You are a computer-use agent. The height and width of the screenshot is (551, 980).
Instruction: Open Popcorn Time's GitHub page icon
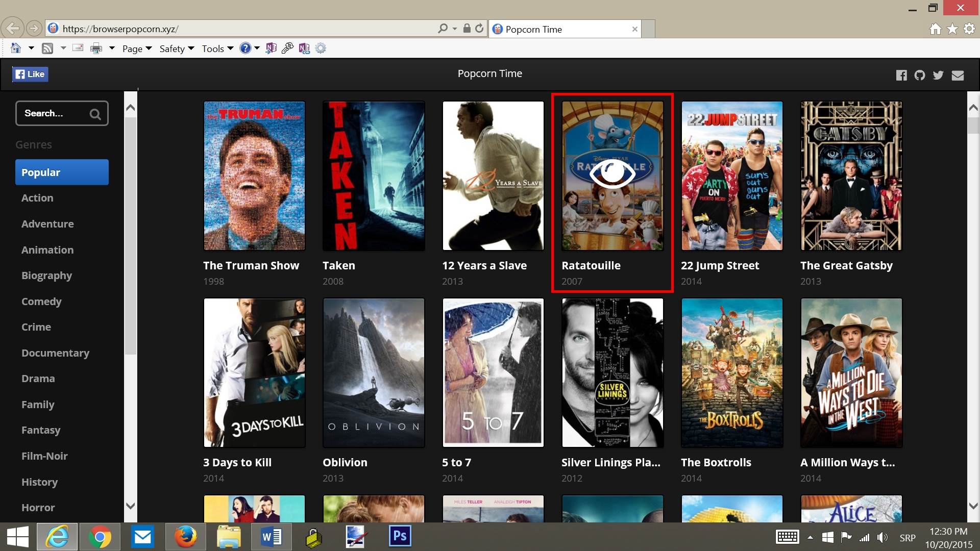920,75
